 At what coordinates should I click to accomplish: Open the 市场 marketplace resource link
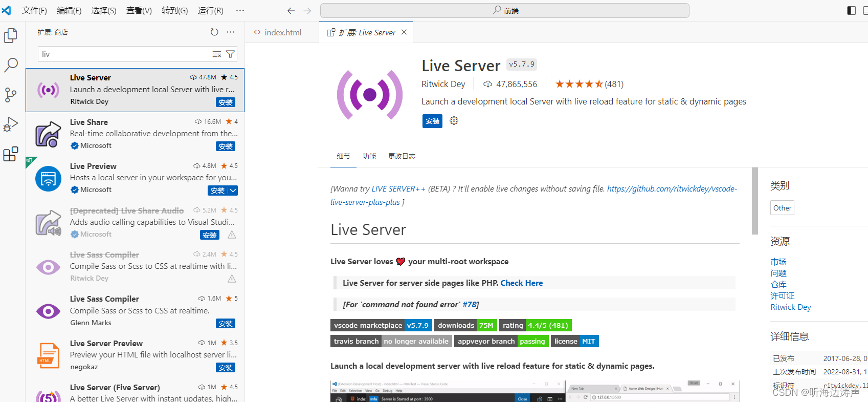coord(778,262)
